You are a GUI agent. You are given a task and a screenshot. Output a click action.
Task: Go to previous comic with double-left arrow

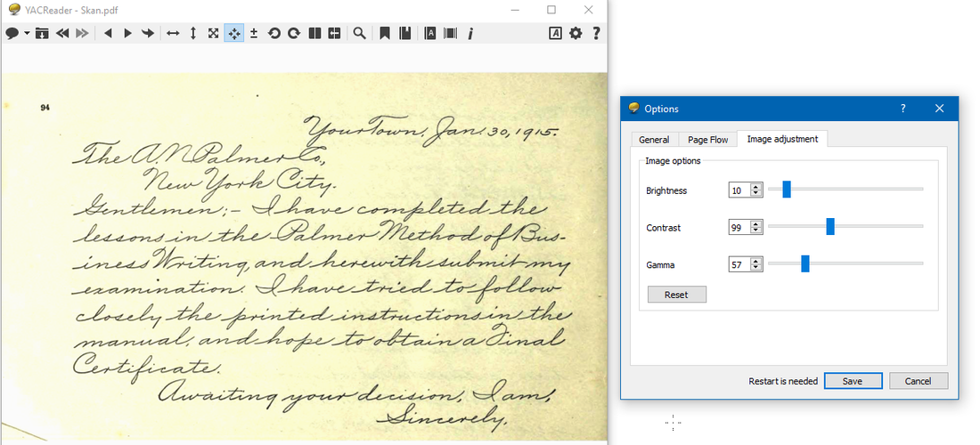tap(61, 33)
